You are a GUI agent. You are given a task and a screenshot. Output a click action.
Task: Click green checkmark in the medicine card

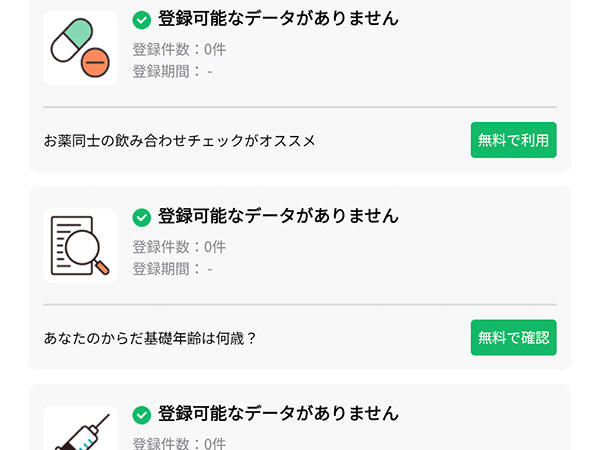tap(142, 20)
